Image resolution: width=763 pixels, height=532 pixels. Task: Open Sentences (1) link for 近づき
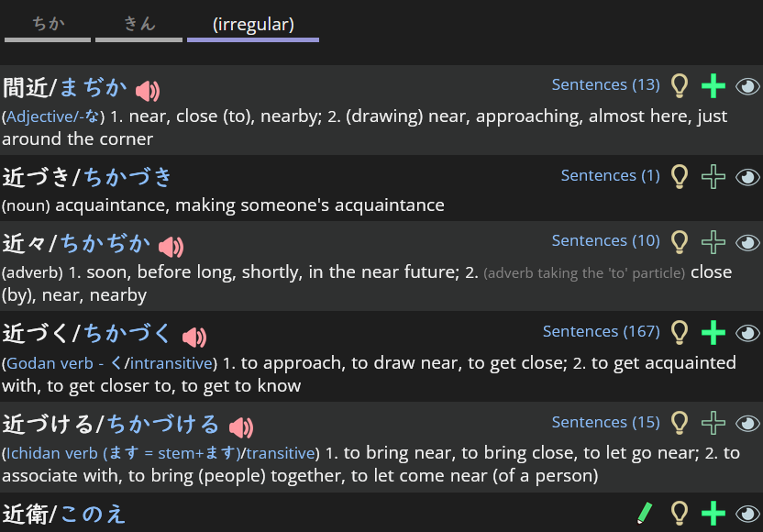click(610, 175)
